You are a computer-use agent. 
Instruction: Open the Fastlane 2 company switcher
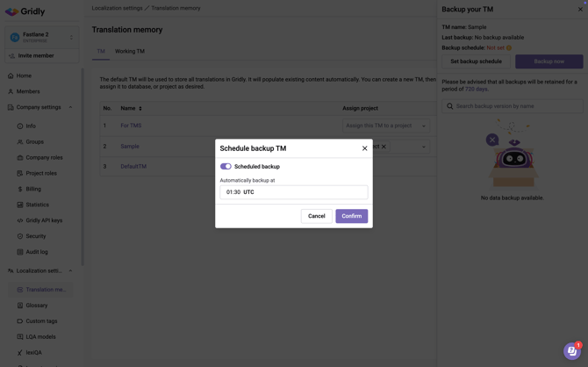pos(41,37)
